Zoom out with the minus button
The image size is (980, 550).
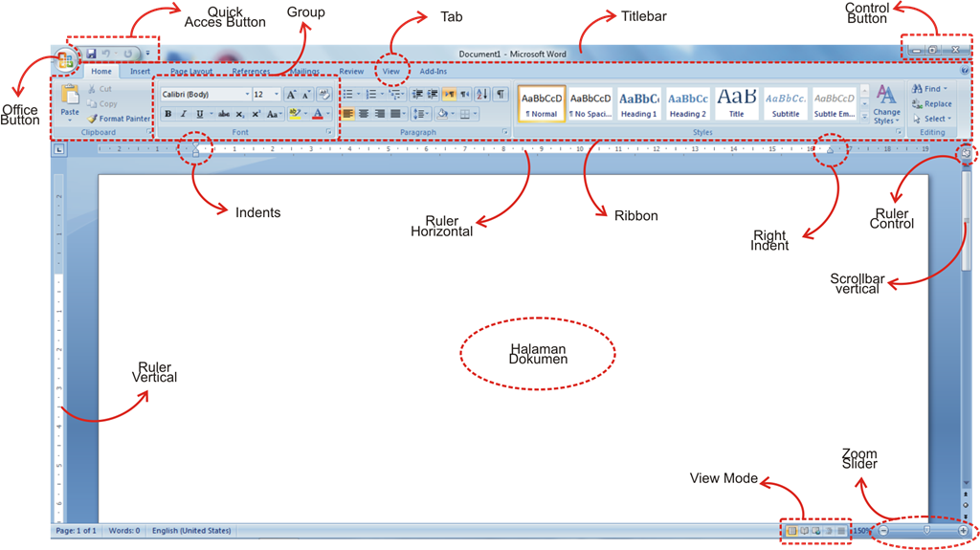(883, 531)
